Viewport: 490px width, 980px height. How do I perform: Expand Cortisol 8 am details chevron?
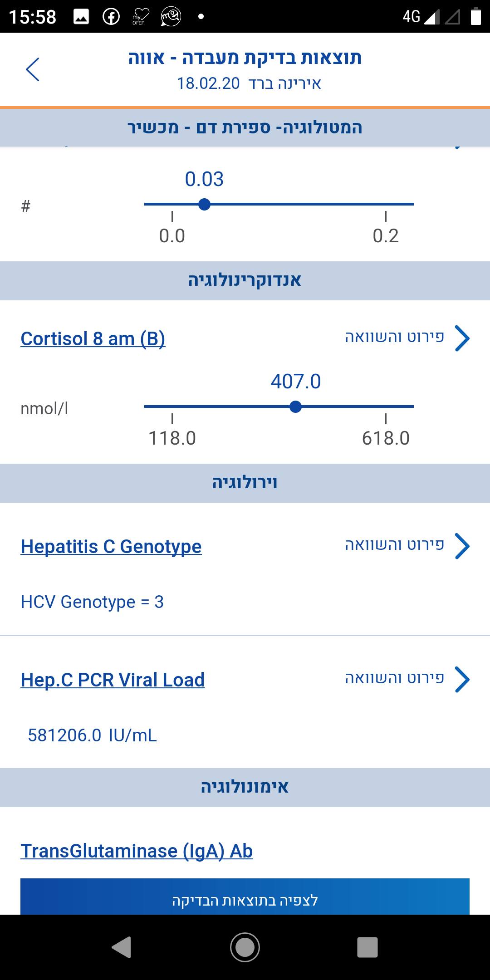462,338
